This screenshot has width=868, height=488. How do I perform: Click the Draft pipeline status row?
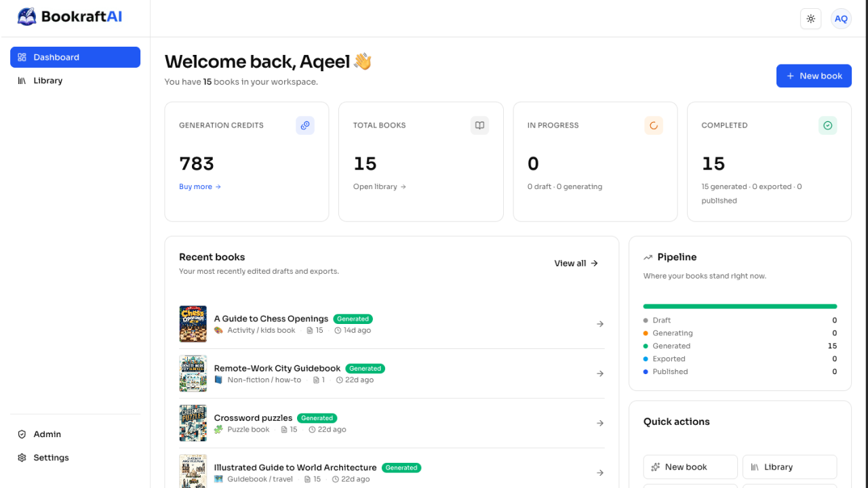pyautogui.click(x=740, y=320)
